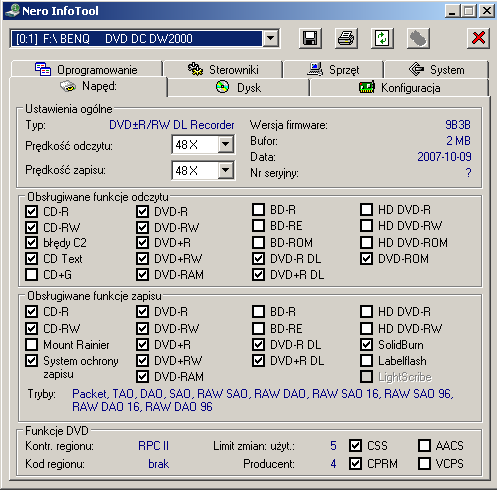Toggle the CD+G checkbox
Image resolution: width=497 pixels, height=490 pixels.
[32, 275]
